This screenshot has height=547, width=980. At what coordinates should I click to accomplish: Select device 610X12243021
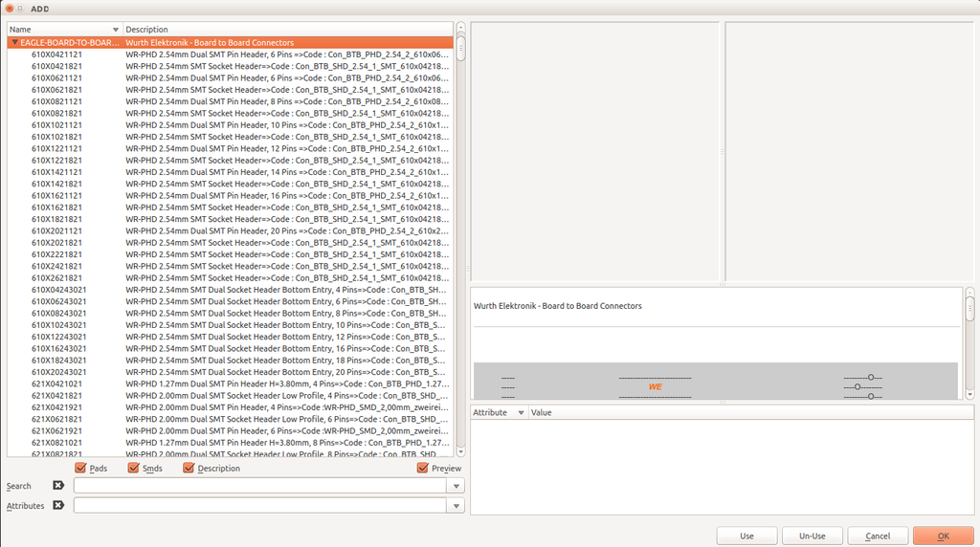(x=230, y=337)
